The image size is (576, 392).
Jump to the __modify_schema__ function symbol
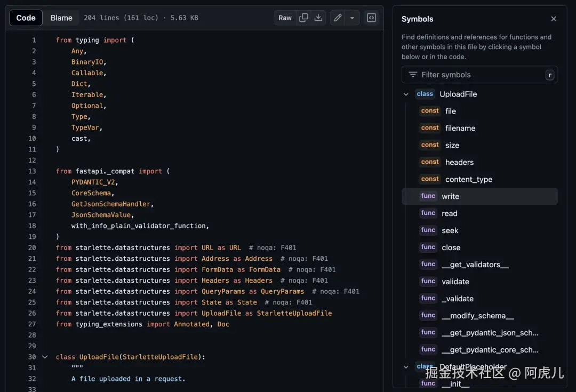pos(479,316)
